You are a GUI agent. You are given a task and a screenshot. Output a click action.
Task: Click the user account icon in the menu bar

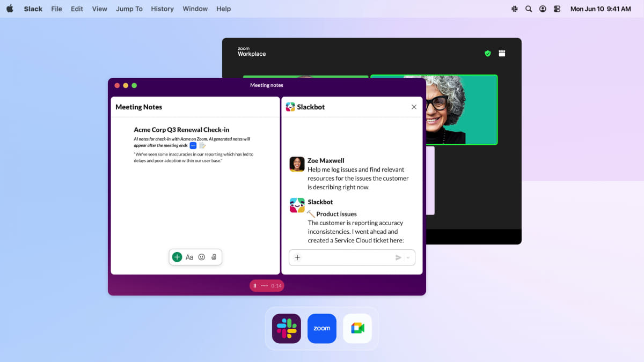pos(543,9)
